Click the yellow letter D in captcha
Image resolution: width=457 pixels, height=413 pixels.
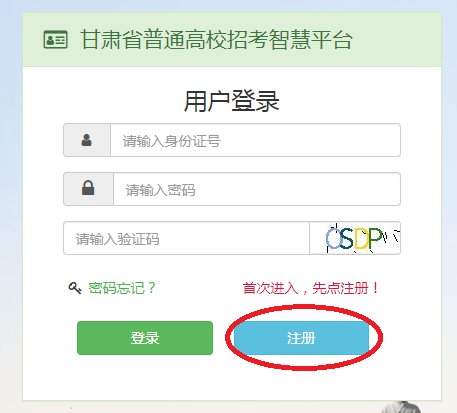(x=361, y=239)
